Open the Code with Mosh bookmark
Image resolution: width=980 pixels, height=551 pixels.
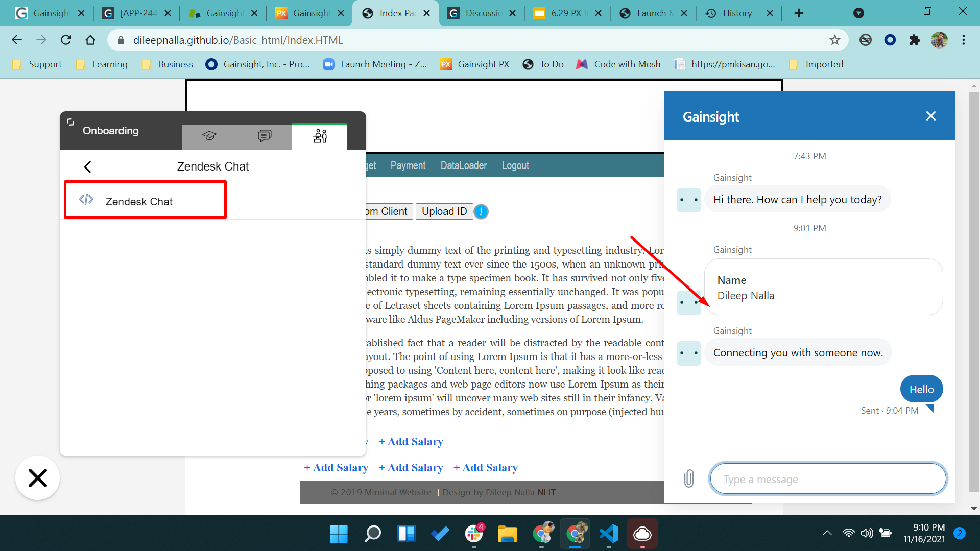pos(618,64)
